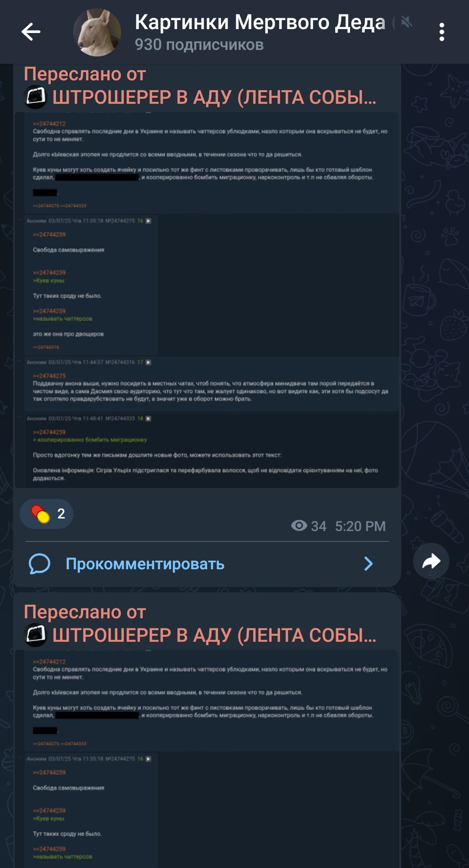This screenshot has height=868, width=469.
Task: Tap the first forwarded channel's small avatar
Action: pos(35,97)
